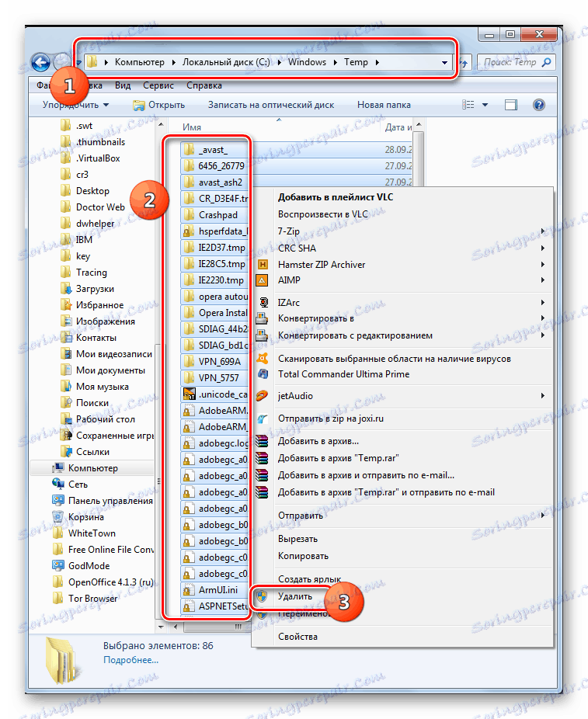Click the jetAudio icon

(x=262, y=396)
